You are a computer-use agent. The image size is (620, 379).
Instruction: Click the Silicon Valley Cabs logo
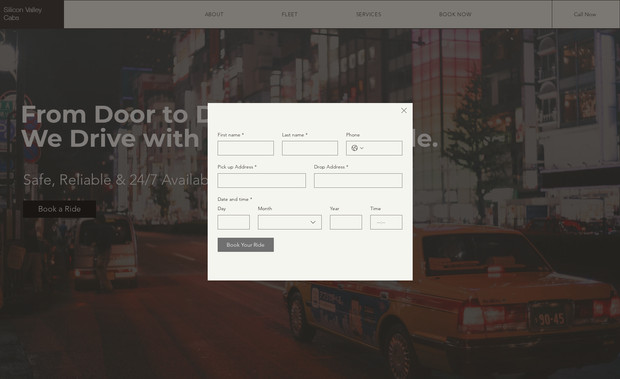click(23, 14)
